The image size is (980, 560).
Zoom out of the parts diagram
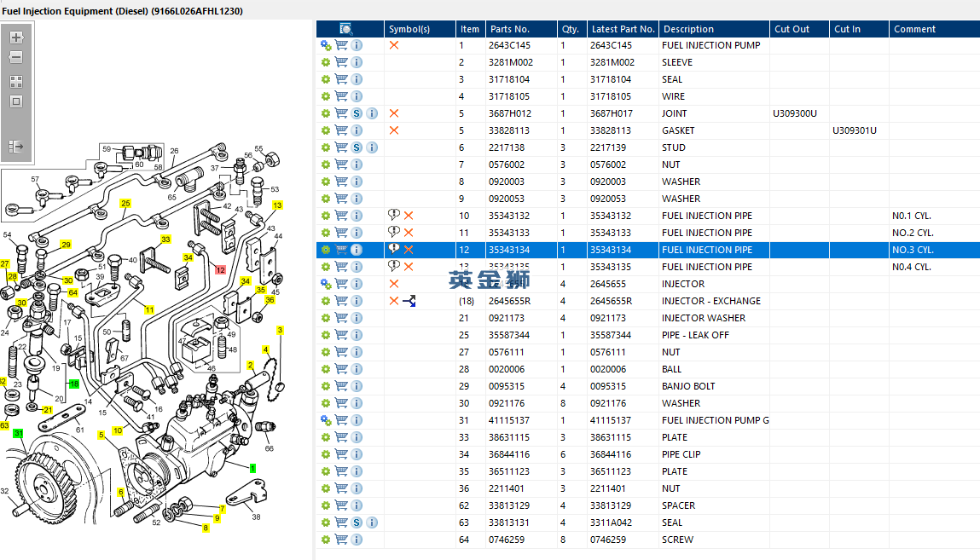(16, 57)
